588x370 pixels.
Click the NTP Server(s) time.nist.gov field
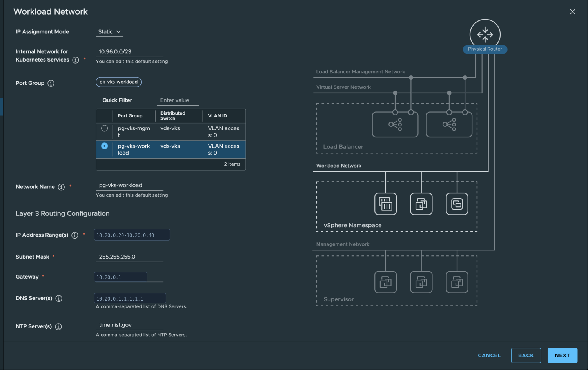pos(129,325)
